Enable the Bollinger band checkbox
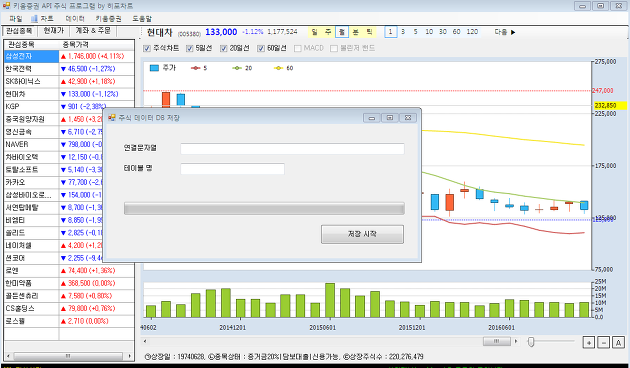The image size is (630, 368). coord(333,49)
